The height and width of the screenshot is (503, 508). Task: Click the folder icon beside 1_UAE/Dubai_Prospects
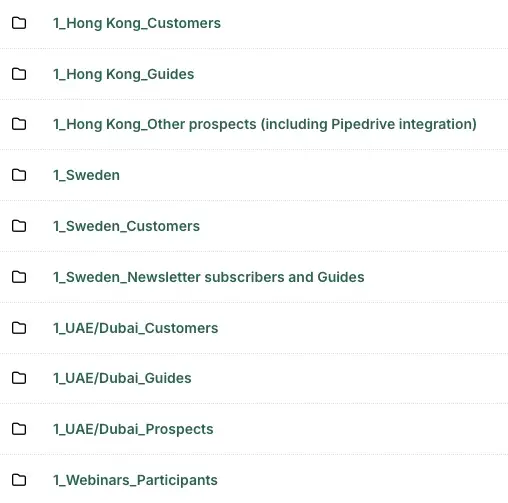tap(19, 429)
